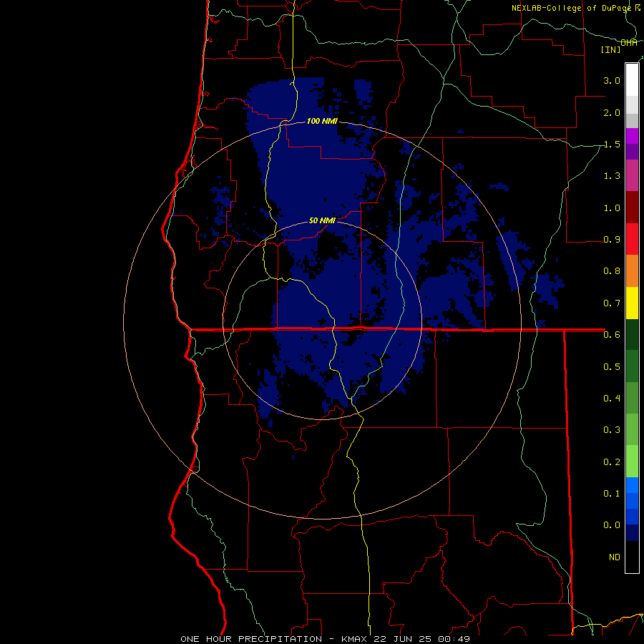The image size is (644, 644).
Task: Click the [IN] units label
Action: (611, 49)
